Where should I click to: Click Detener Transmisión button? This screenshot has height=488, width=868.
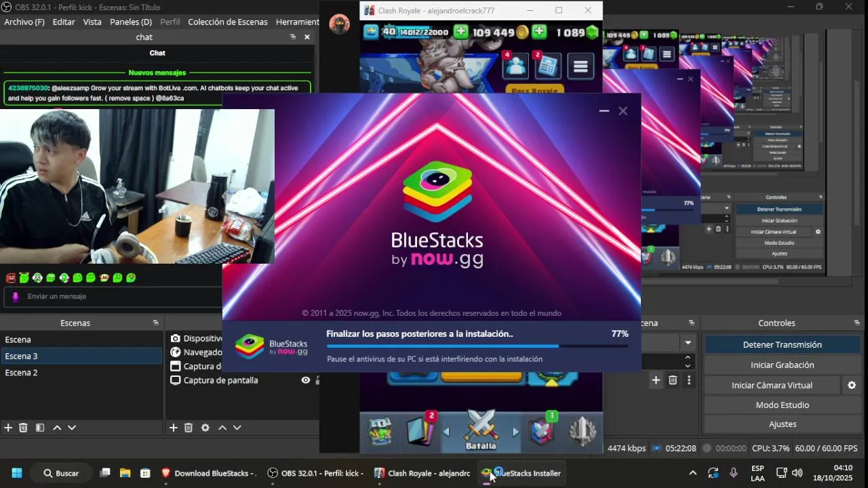click(x=783, y=344)
